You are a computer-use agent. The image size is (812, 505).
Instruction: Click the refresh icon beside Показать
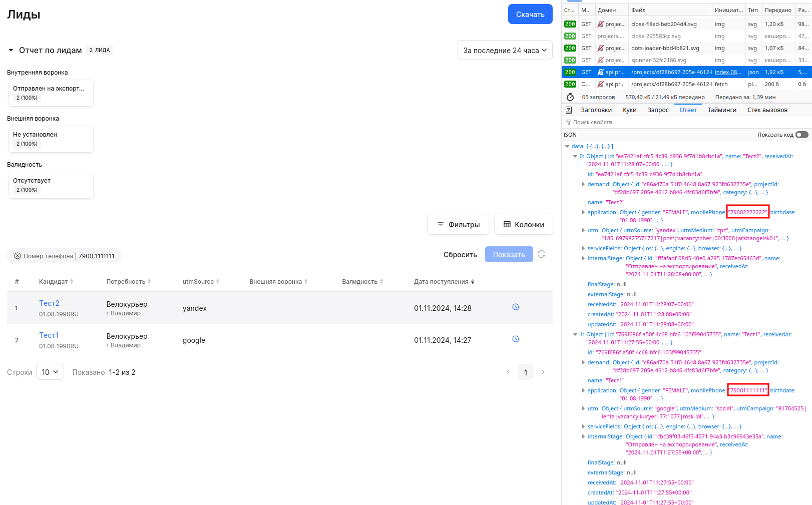click(541, 254)
